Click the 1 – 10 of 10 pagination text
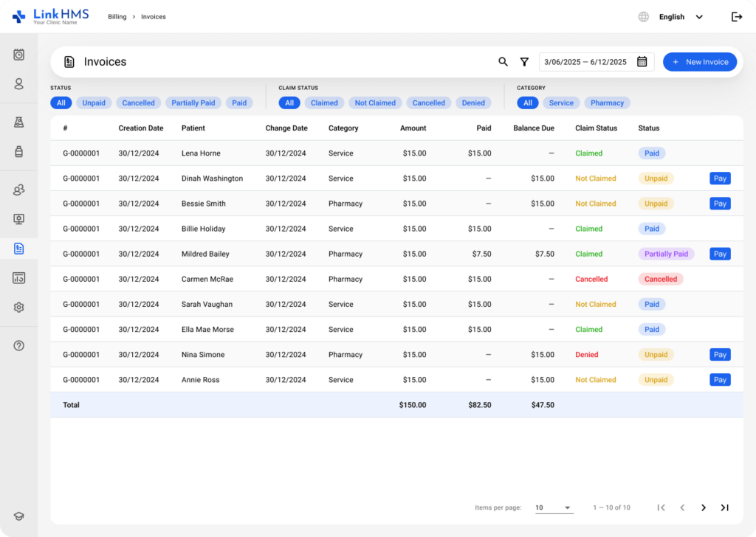 click(x=611, y=507)
